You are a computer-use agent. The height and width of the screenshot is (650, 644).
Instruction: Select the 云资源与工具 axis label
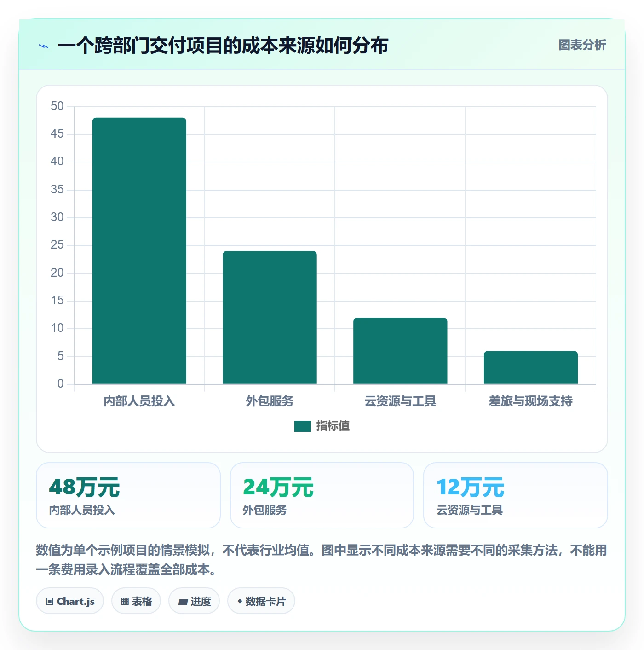coord(400,401)
